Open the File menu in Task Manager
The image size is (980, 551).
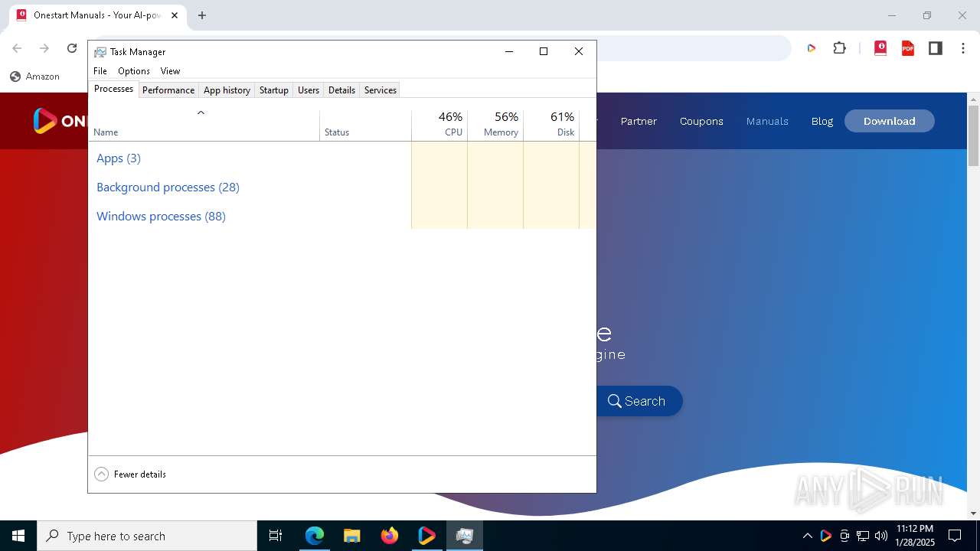(x=100, y=71)
